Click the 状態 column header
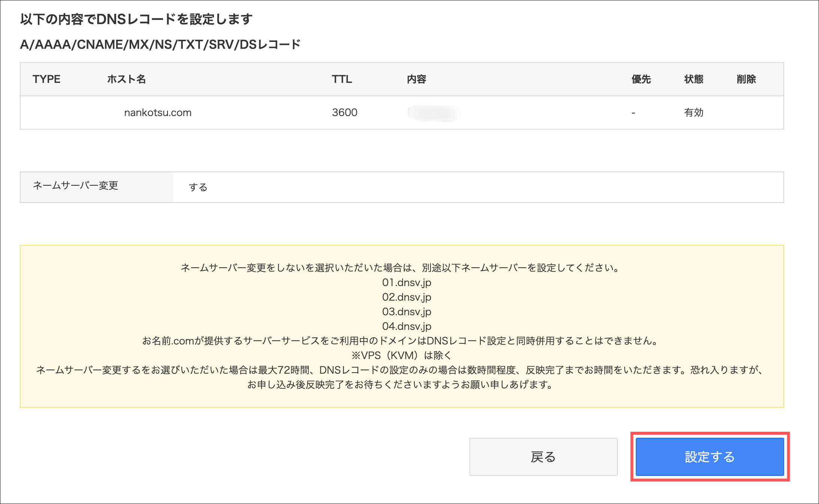819x504 pixels. point(693,79)
